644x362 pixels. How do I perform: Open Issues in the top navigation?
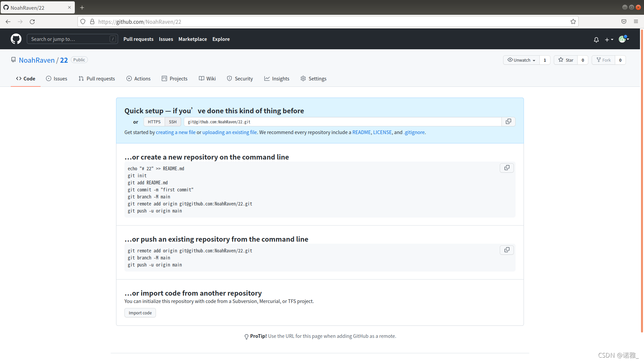pyautogui.click(x=166, y=39)
